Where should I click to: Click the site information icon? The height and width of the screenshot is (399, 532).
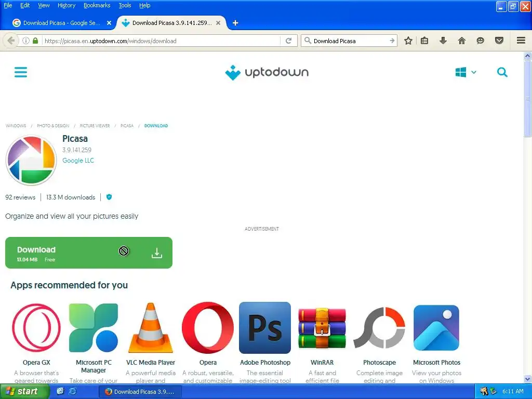26,41
